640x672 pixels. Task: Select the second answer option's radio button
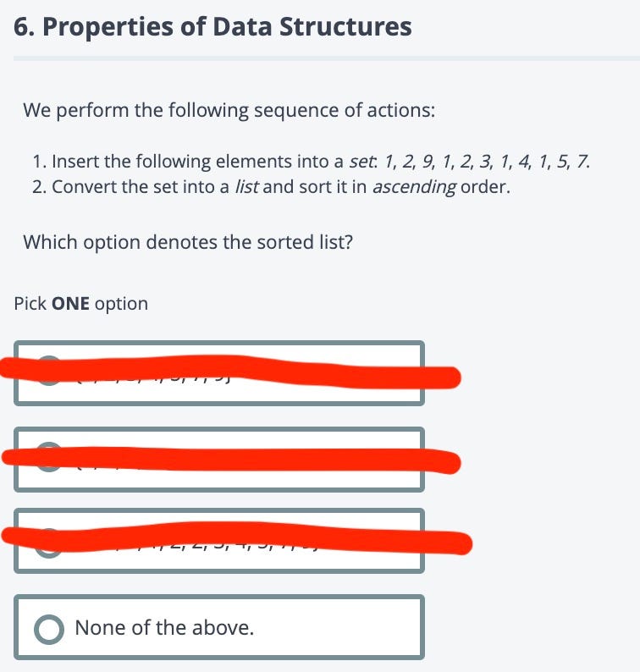[x=49, y=457]
